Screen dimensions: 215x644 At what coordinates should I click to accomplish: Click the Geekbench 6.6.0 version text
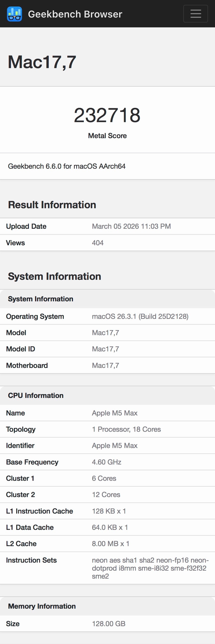pos(67,166)
